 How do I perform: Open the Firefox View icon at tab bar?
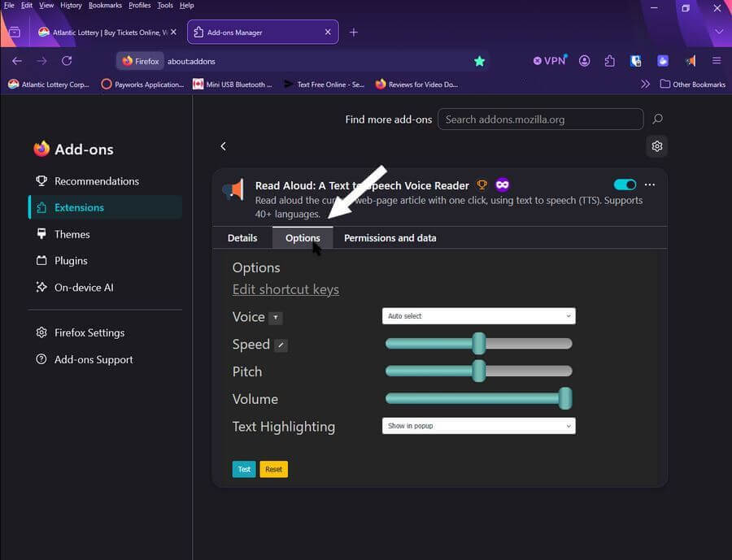point(15,33)
